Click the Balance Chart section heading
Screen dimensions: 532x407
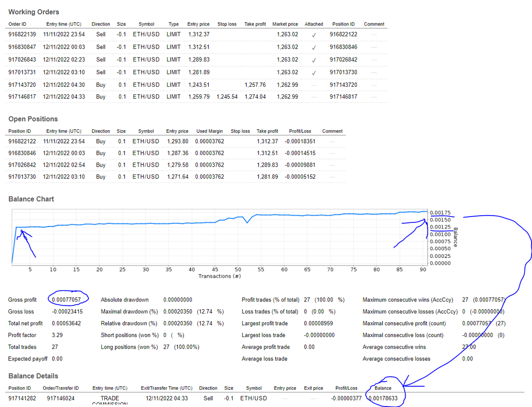click(31, 199)
